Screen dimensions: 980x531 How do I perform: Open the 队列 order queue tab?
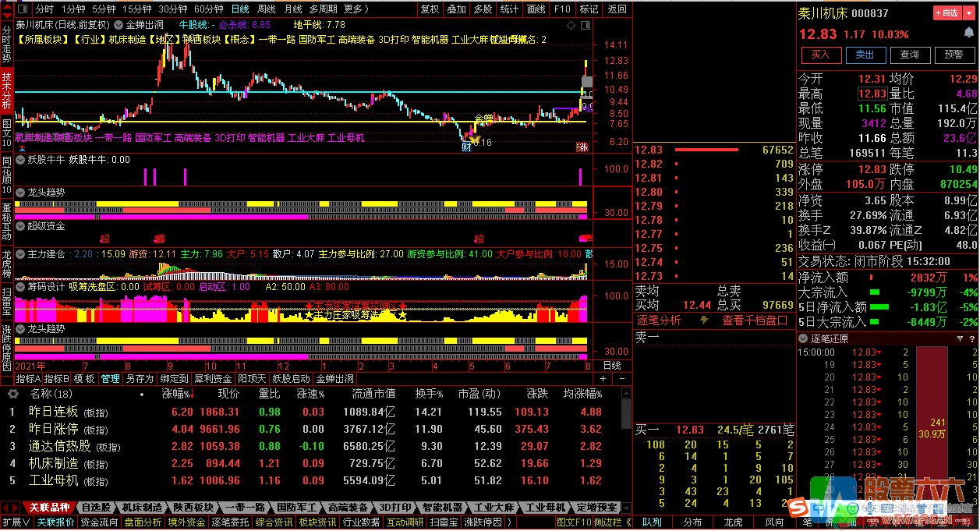click(652, 522)
